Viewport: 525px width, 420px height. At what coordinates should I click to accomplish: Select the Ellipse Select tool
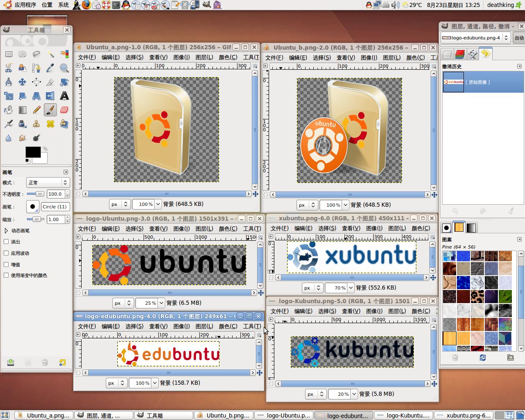pos(23,54)
